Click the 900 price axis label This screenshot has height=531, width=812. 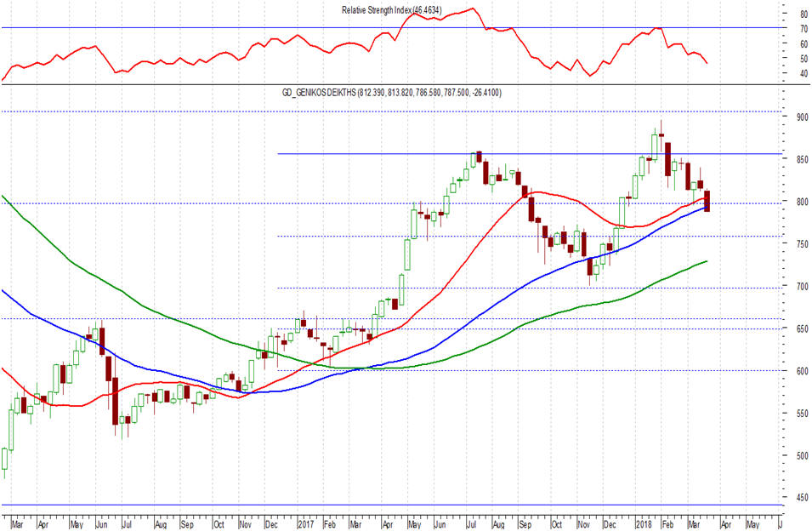(x=802, y=117)
